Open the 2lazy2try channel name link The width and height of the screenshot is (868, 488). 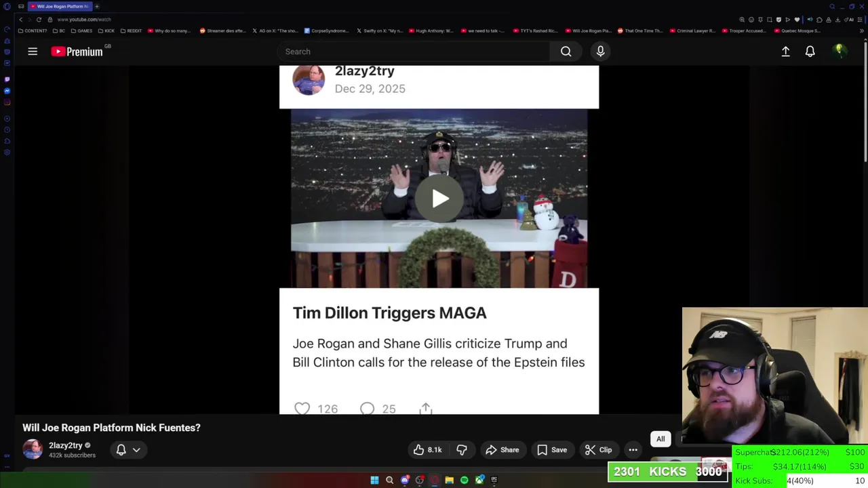65,445
